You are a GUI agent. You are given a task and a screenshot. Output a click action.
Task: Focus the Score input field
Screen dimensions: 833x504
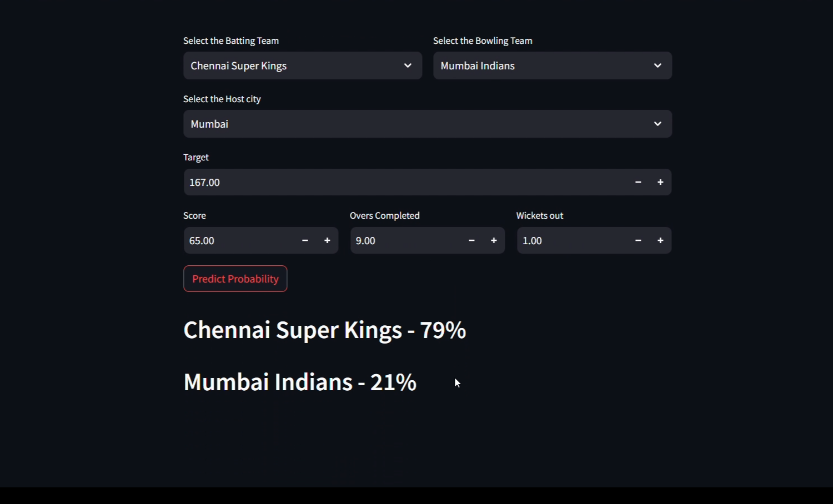[239, 240]
